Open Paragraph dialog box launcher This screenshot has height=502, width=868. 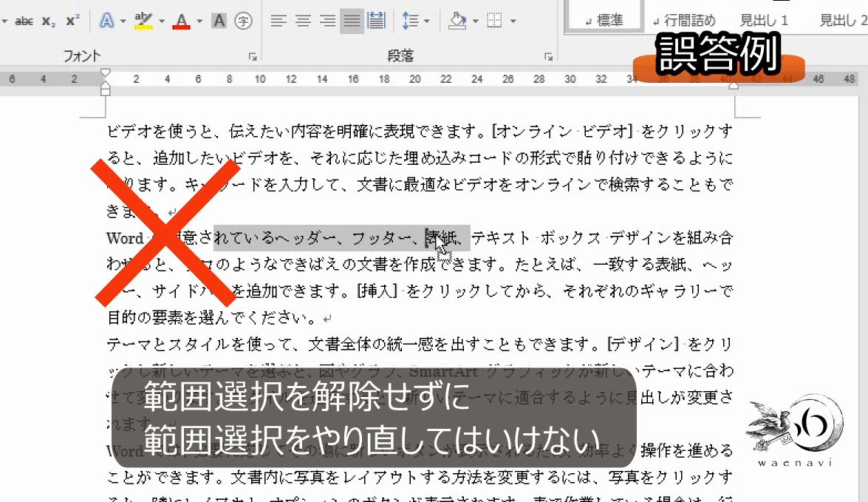tap(548, 56)
